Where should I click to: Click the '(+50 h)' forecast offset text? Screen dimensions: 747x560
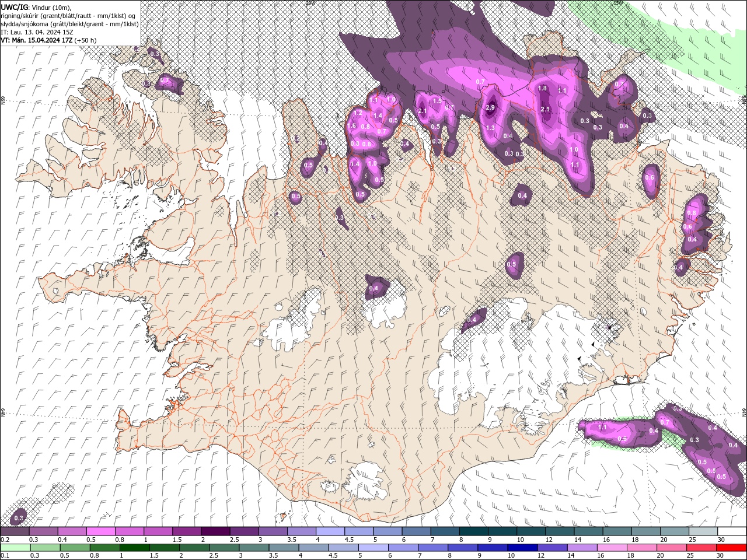point(85,40)
